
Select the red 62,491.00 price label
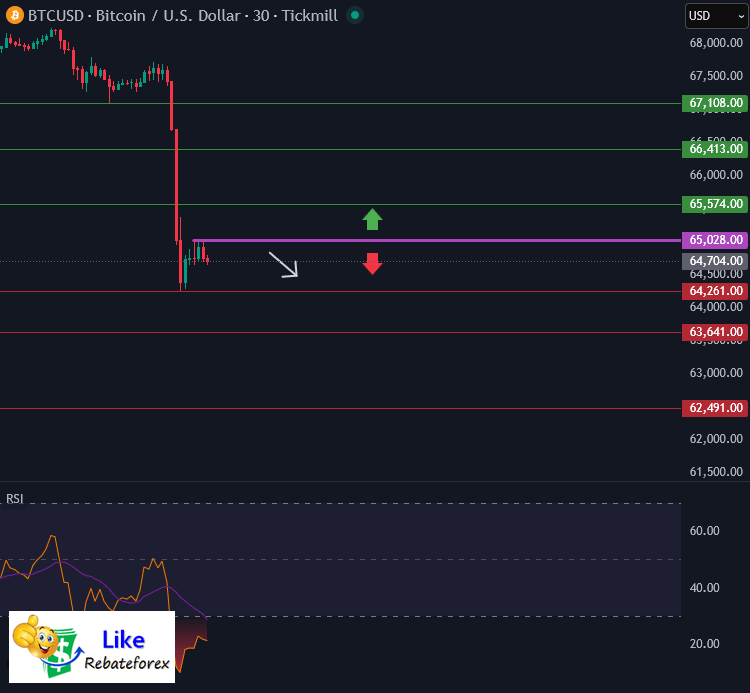tap(715, 408)
